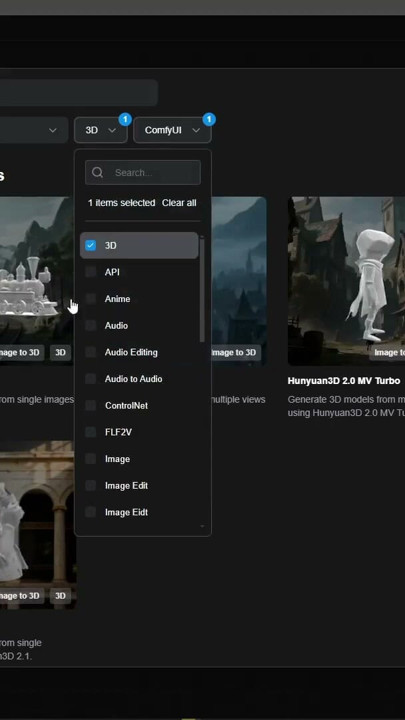Collapse the 3D filter dropdown
405x720 pixels.
point(101,130)
